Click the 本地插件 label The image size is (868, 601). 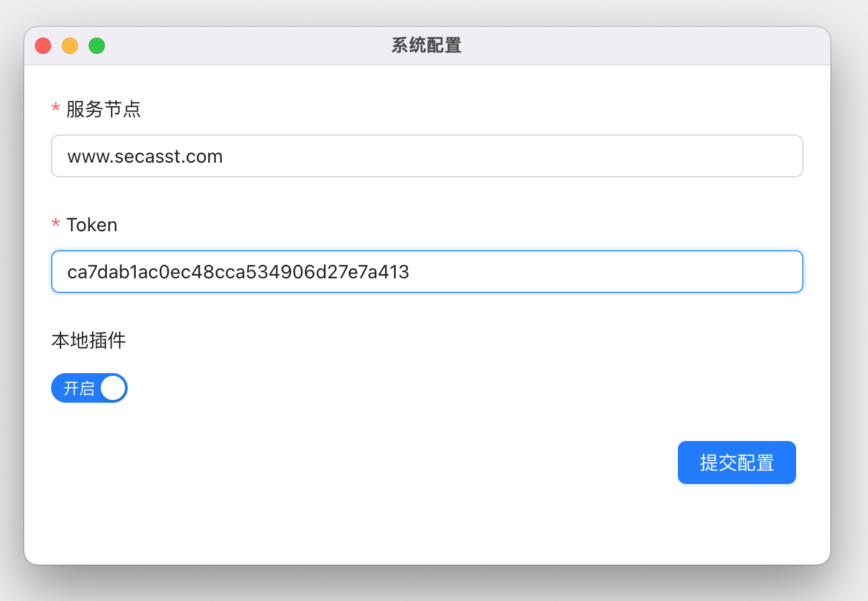tap(89, 340)
